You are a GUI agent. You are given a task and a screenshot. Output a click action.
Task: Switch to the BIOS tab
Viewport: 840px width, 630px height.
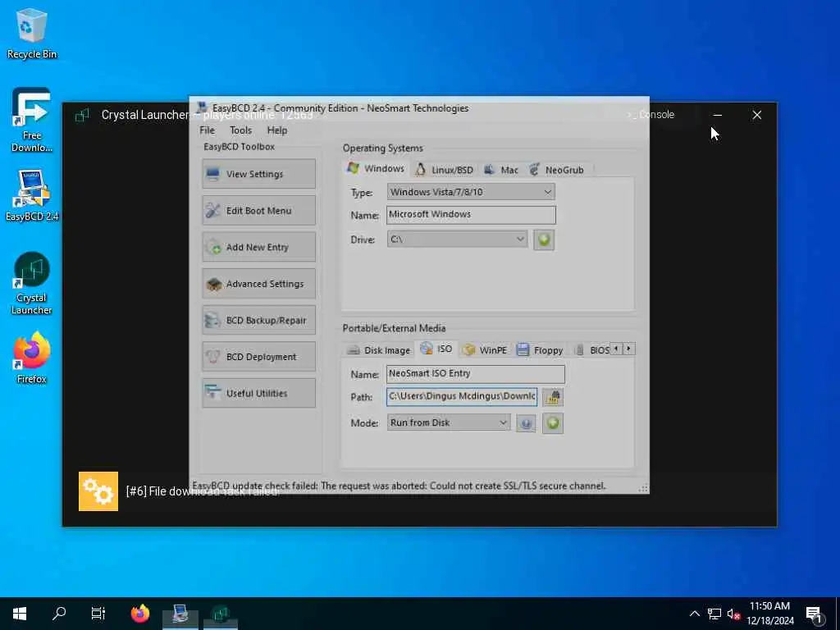pyautogui.click(x=592, y=350)
